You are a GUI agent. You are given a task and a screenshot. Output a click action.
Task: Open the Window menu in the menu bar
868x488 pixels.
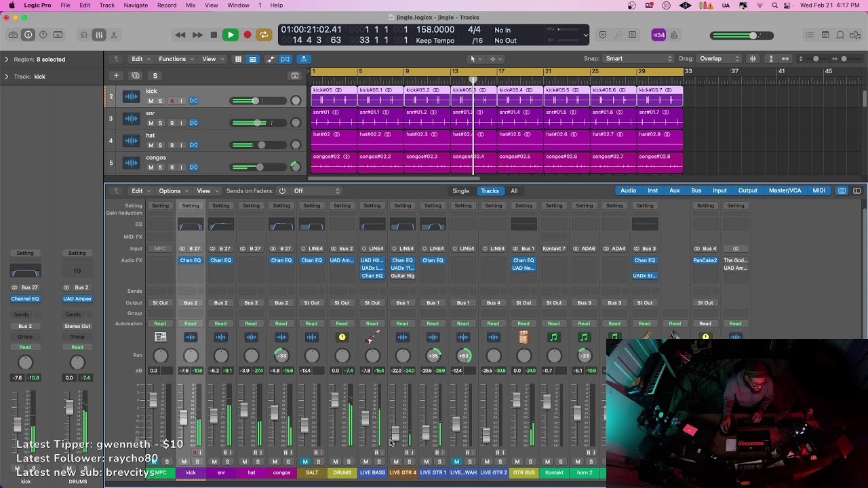pos(238,5)
